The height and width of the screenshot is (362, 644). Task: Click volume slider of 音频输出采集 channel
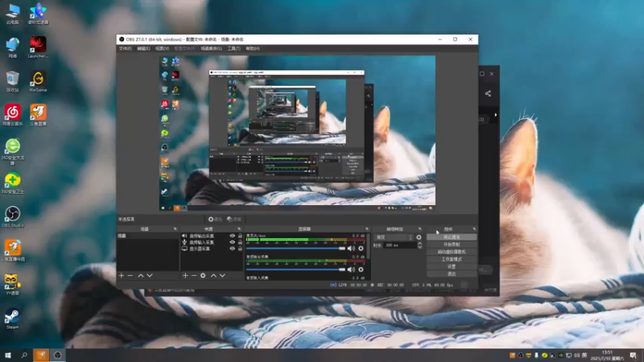tap(295, 269)
